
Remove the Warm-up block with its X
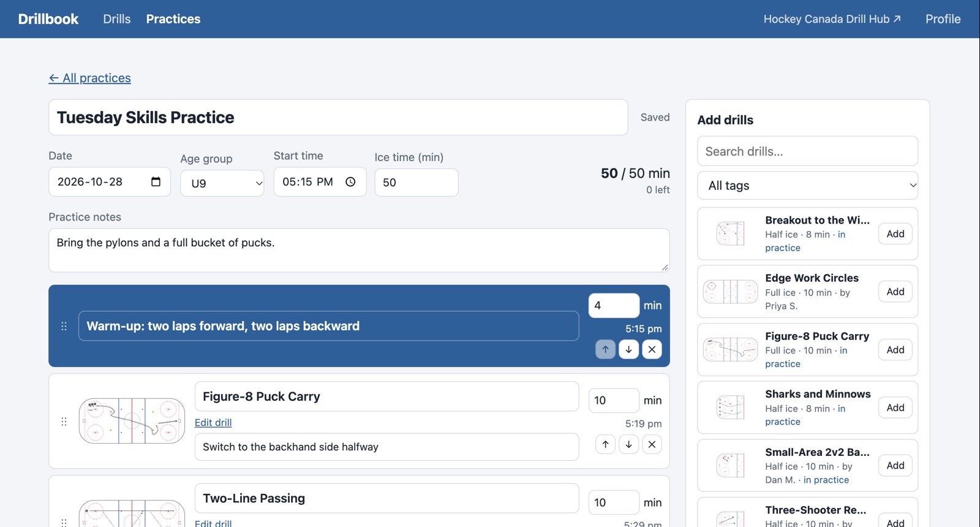(652, 349)
